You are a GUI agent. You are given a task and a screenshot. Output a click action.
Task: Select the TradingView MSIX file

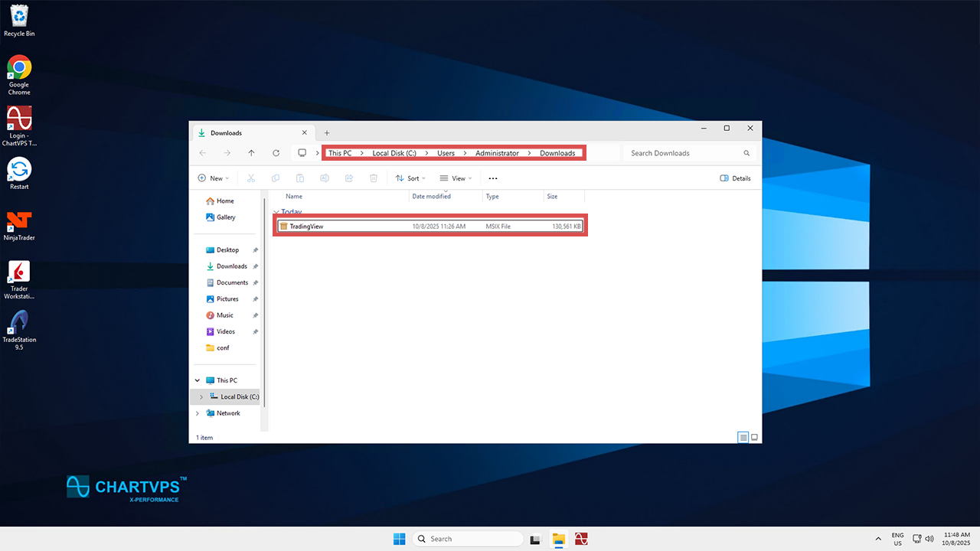point(306,227)
